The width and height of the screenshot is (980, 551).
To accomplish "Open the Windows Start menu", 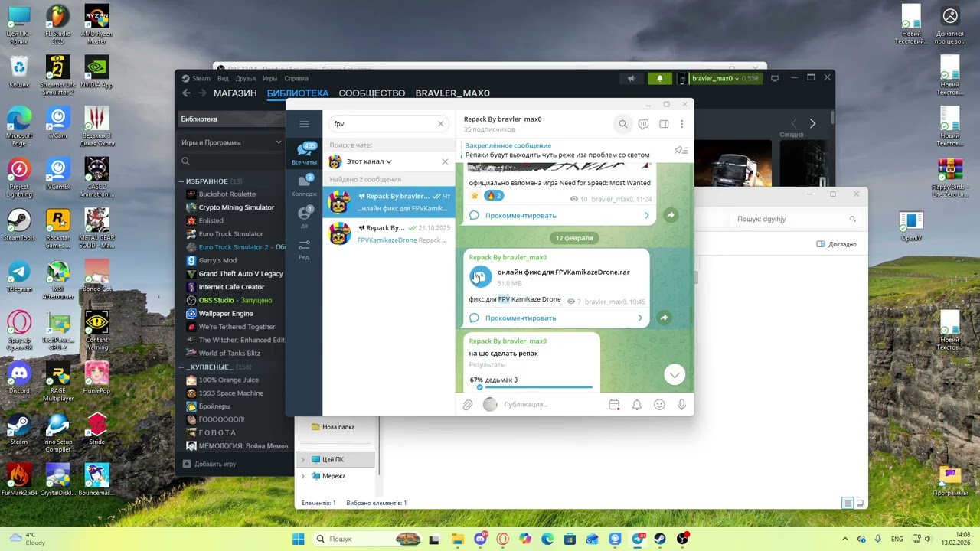I will click(x=298, y=539).
